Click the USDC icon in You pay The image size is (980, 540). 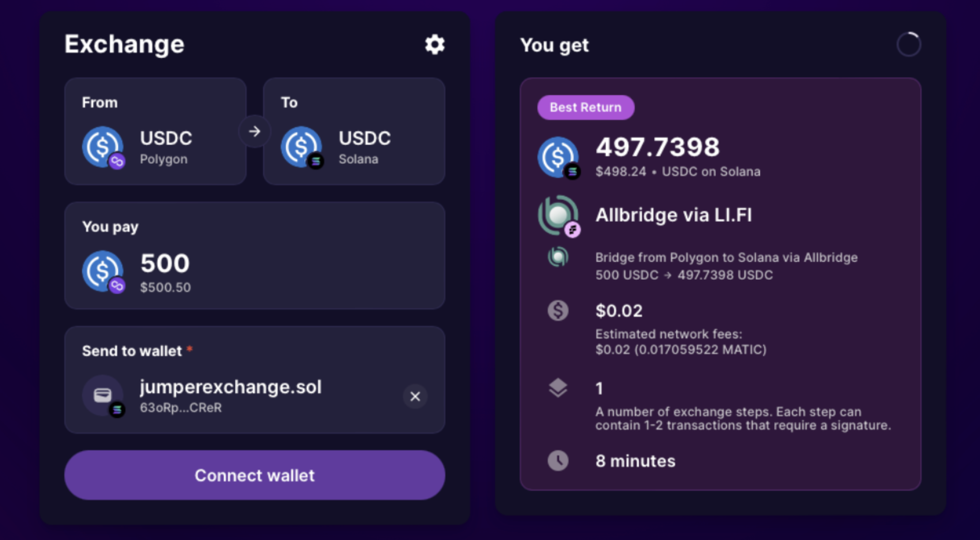[x=103, y=271]
